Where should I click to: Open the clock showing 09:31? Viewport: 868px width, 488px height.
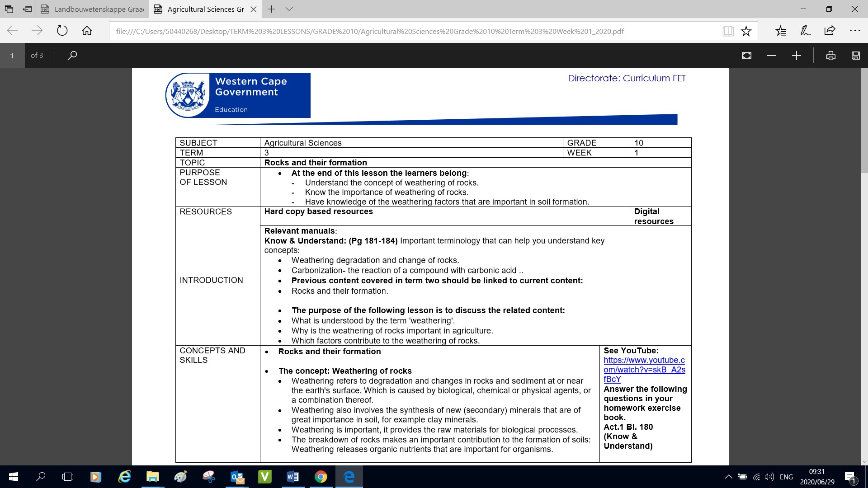pos(817,477)
